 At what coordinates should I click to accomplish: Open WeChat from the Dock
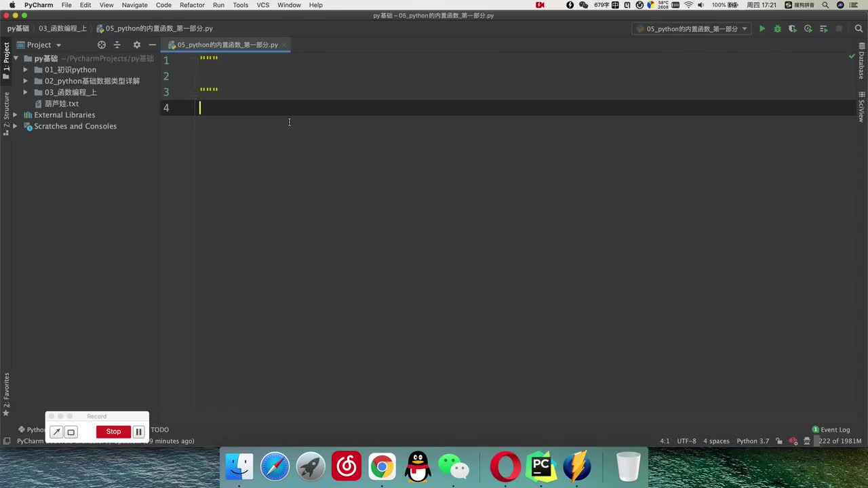tap(453, 467)
